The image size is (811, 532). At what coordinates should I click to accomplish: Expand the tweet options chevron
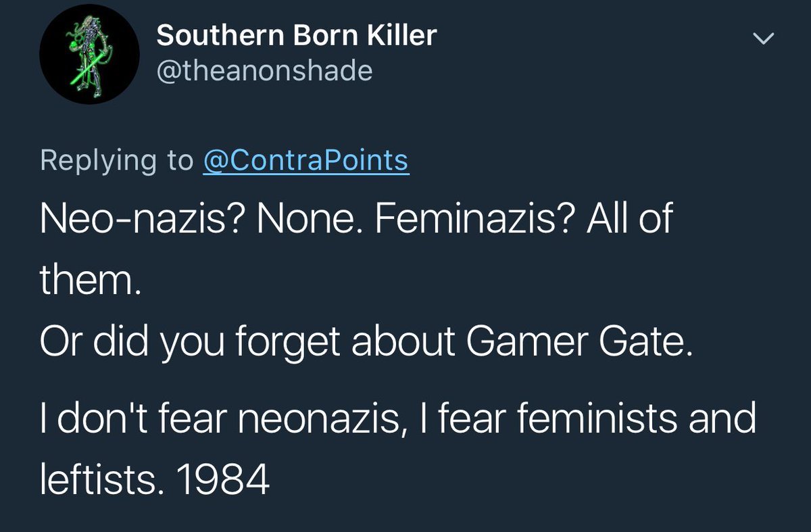tap(763, 40)
